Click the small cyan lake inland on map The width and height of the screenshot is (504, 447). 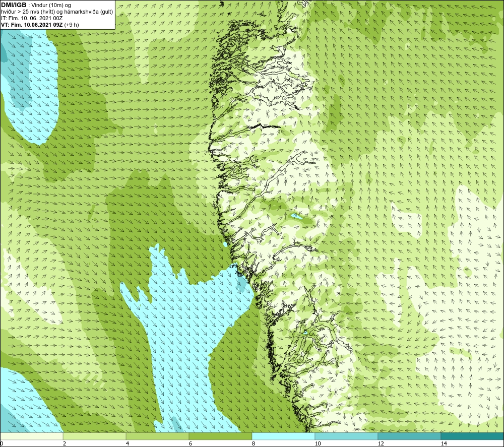click(x=296, y=217)
